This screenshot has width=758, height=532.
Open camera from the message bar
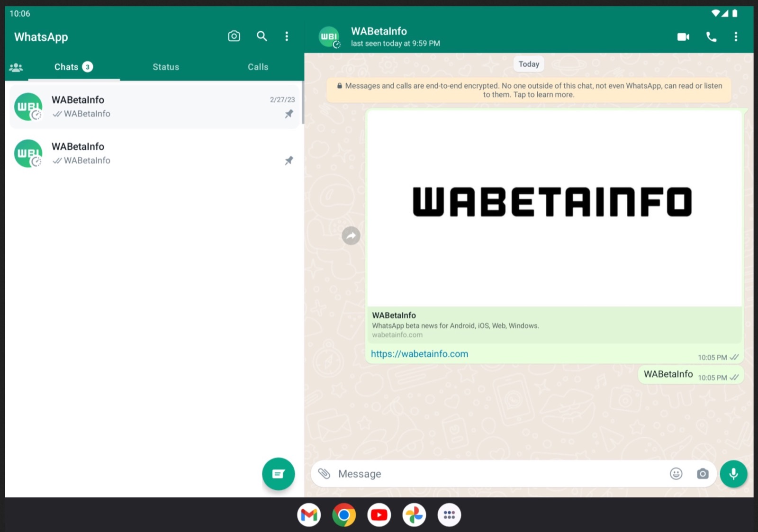coord(703,473)
